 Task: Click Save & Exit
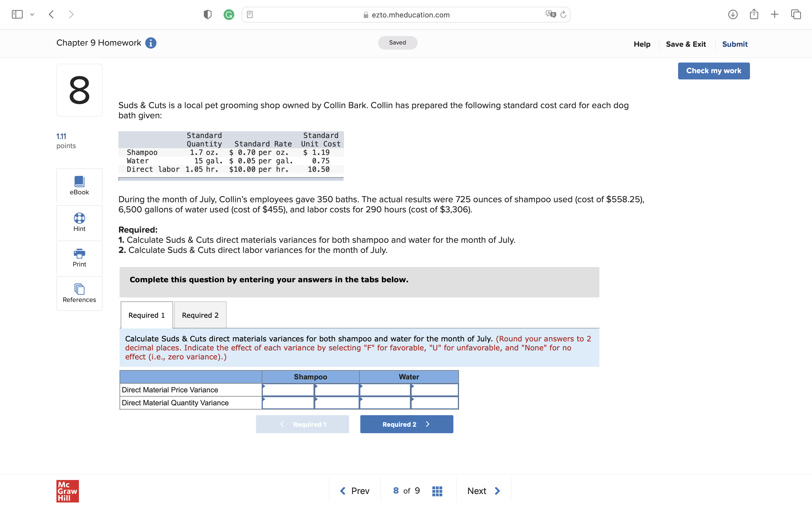pyautogui.click(x=686, y=44)
